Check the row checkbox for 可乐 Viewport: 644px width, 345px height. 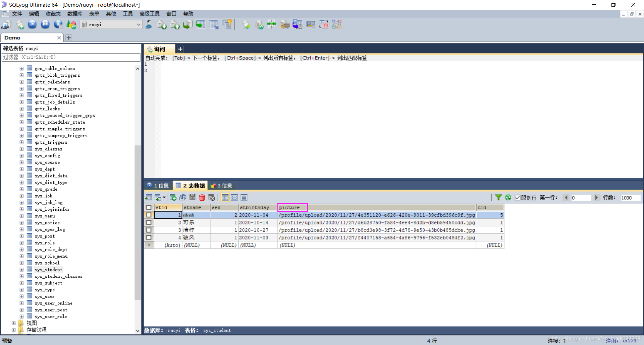[149, 222]
